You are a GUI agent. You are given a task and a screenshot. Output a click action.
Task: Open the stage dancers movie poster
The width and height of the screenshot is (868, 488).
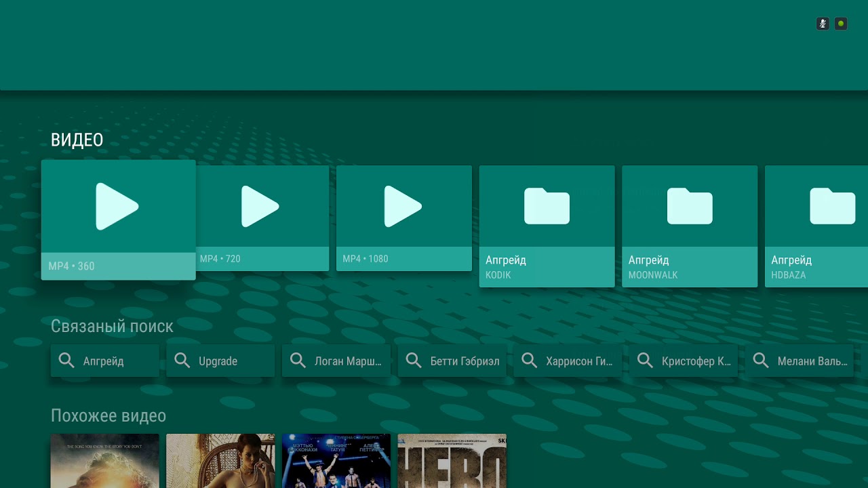[x=336, y=461]
